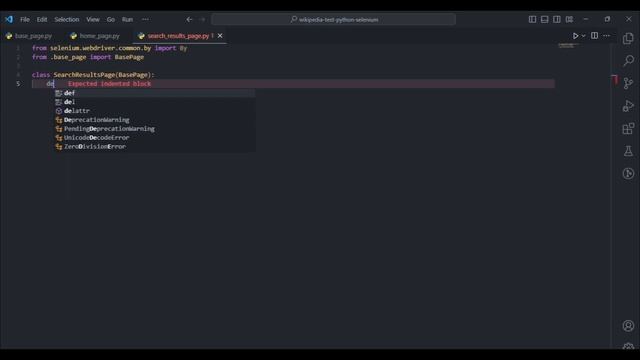This screenshot has width=640, height=360.
Task: Open the Selection menu
Action: (x=67, y=19)
